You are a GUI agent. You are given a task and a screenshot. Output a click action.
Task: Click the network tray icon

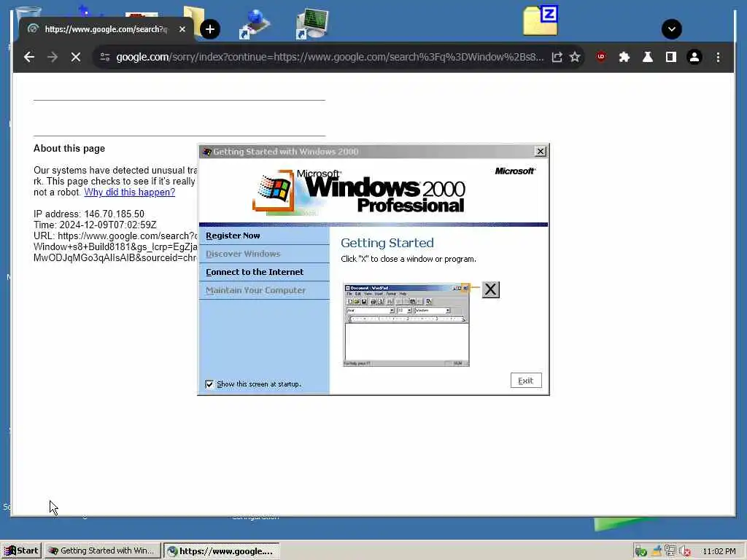671,551
